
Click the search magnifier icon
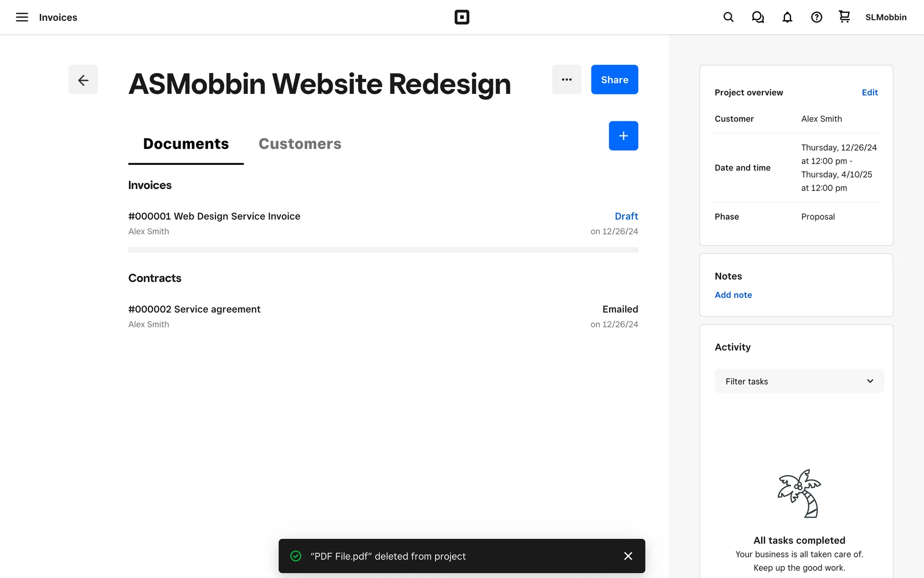click(x=728, y=17)
